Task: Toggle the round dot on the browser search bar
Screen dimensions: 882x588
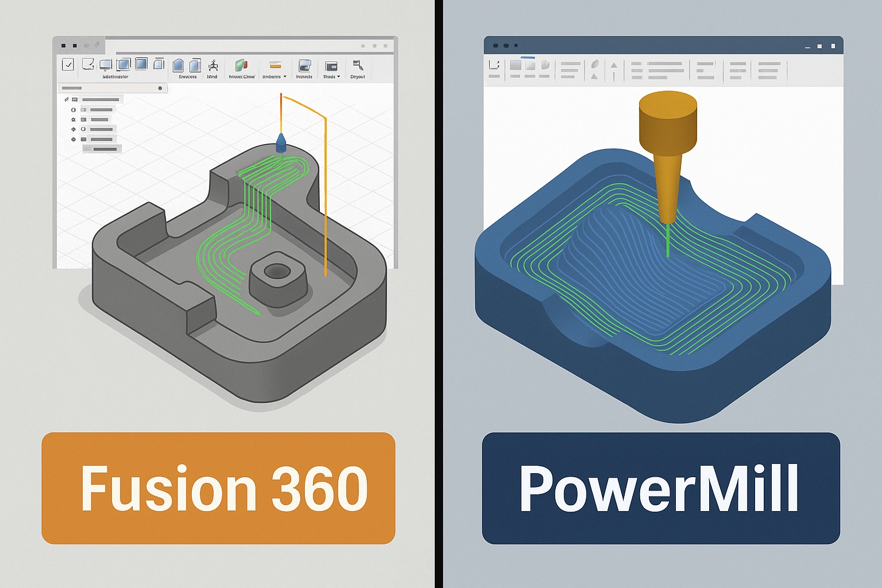Action: tap(160, 88)
